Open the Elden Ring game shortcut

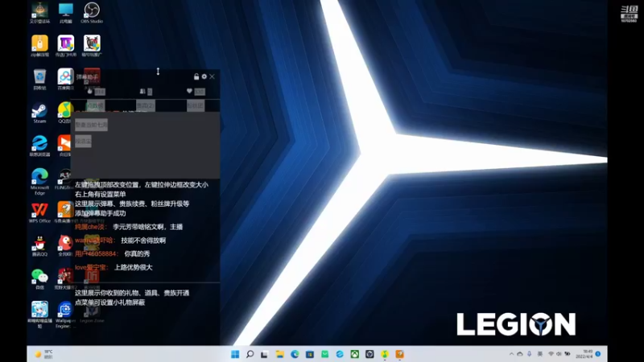click(x=39, y=12)
